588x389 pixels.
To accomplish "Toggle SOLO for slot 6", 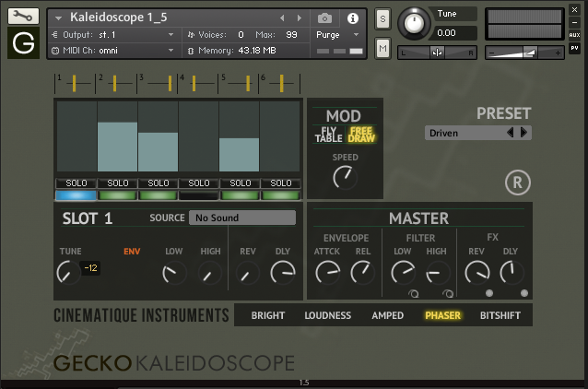I will (x=280, y=183).
